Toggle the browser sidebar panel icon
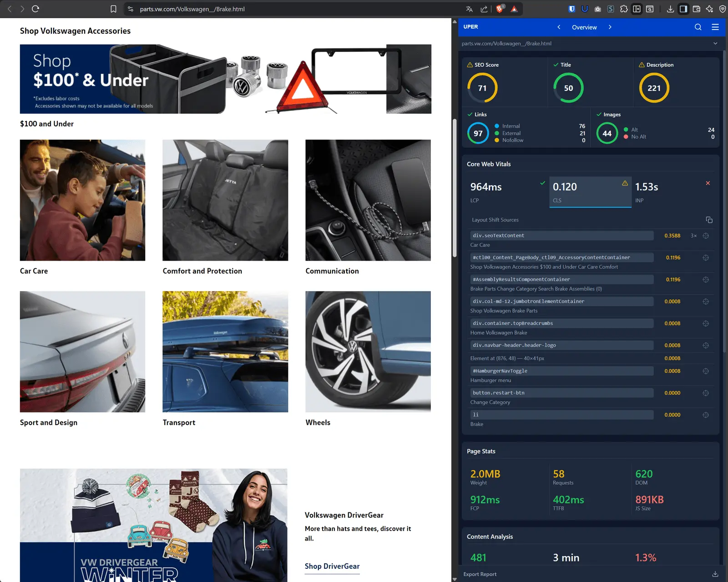This screenshot has height=582, width=728. pos(683,9)
